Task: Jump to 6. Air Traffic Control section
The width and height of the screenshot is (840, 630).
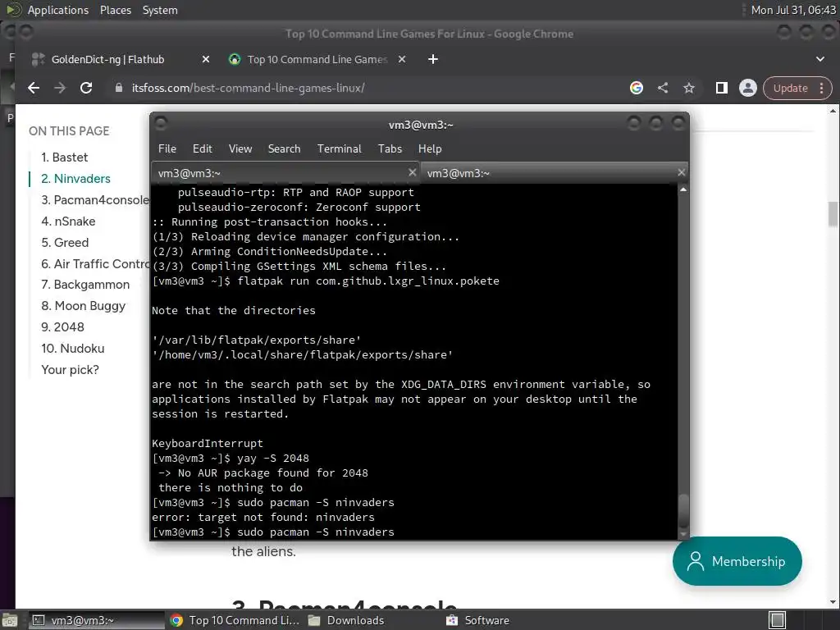Action: (x=95, y=263)
